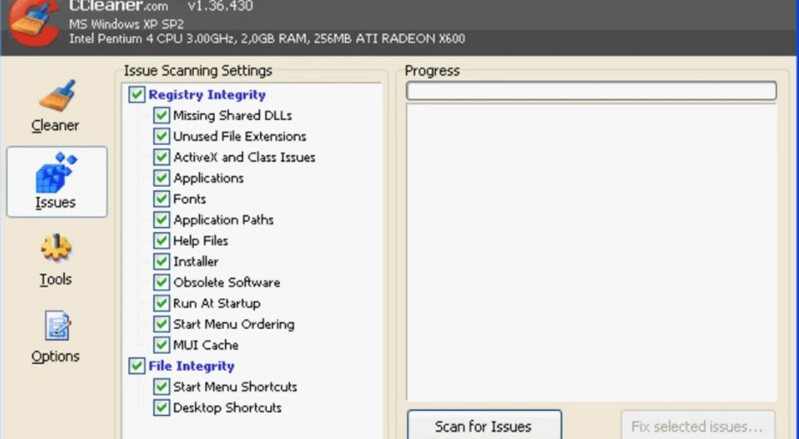Disable the MUI Cache checkbox
This screenshot has height=439, width=799.
161,346
